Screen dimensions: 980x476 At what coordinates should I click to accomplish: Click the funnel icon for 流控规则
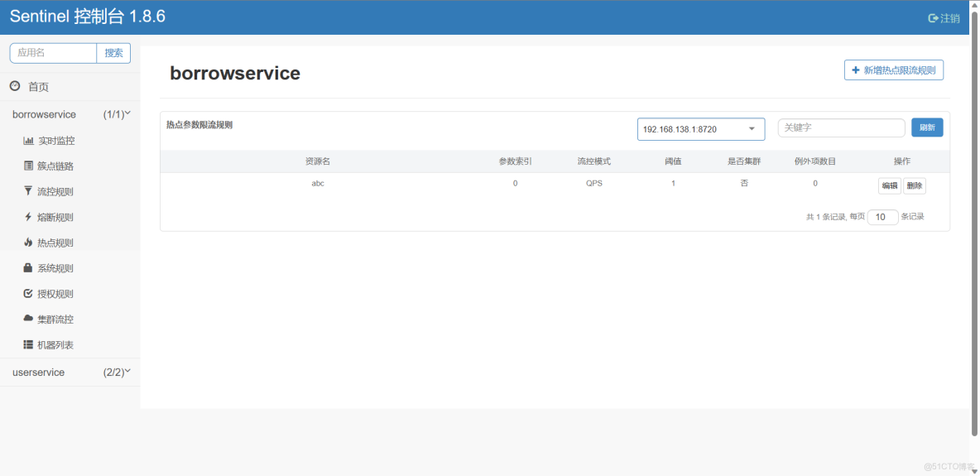tap(28, 190)
